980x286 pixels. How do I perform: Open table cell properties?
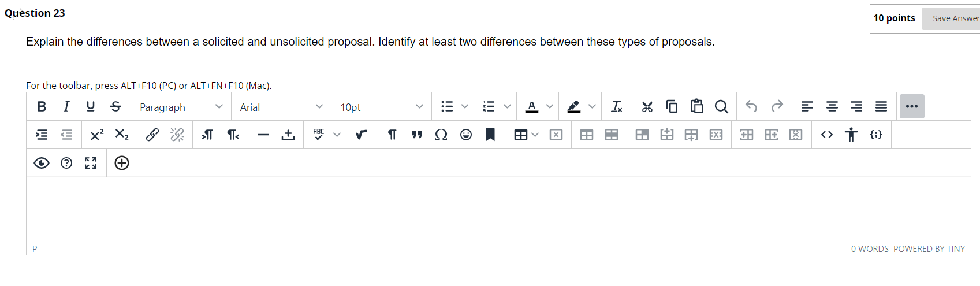tap(642, 135)
